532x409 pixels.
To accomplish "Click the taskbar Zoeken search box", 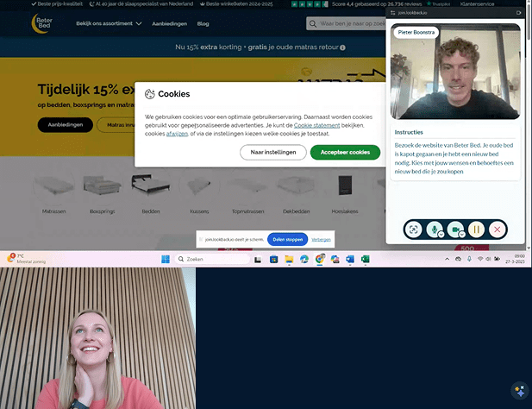I will point(213,260).
